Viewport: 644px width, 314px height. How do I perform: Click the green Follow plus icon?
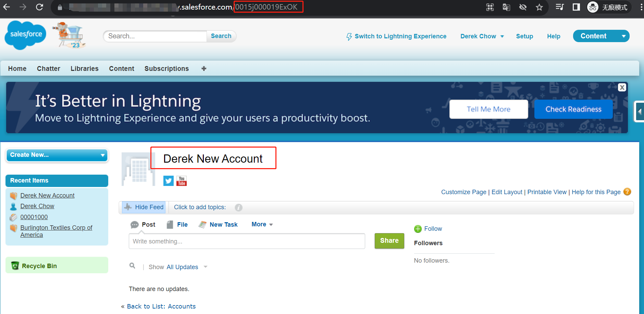coord(418,229)
